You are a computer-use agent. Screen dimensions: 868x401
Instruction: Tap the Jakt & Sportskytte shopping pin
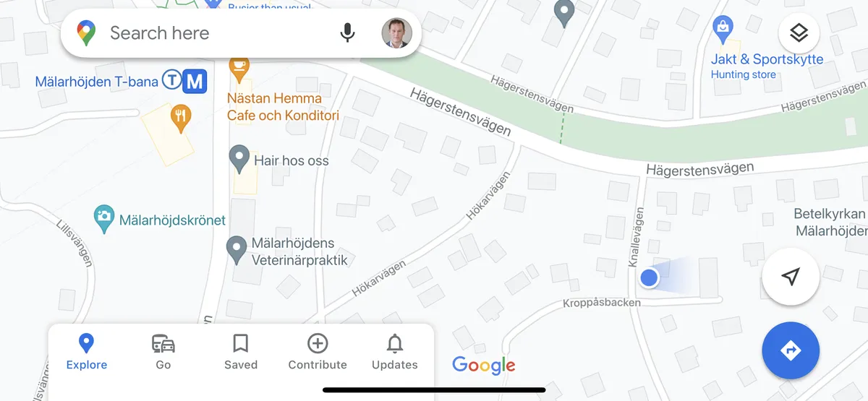coord(723,30)
